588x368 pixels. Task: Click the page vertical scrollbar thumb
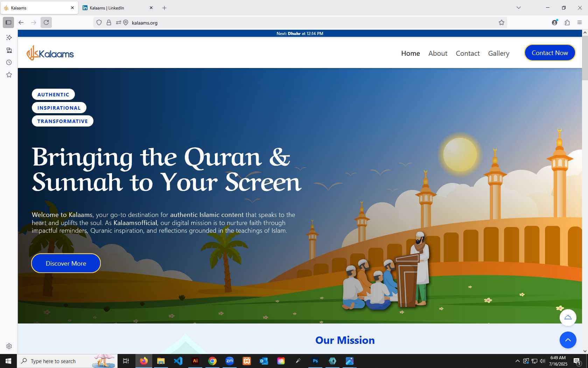585,58
